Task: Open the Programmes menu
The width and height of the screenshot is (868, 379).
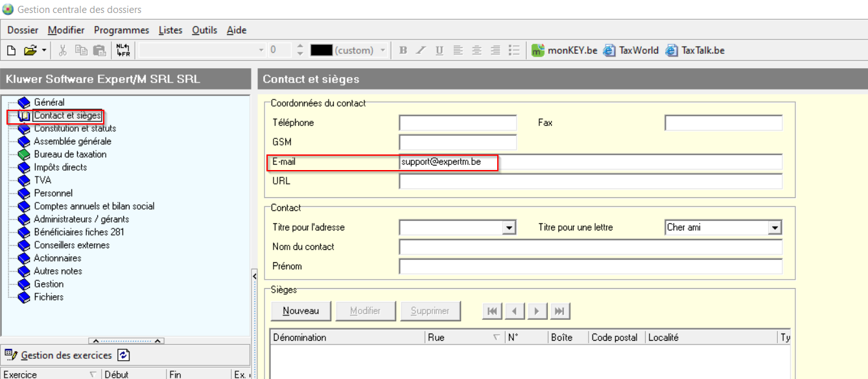Action: point(121,30)
